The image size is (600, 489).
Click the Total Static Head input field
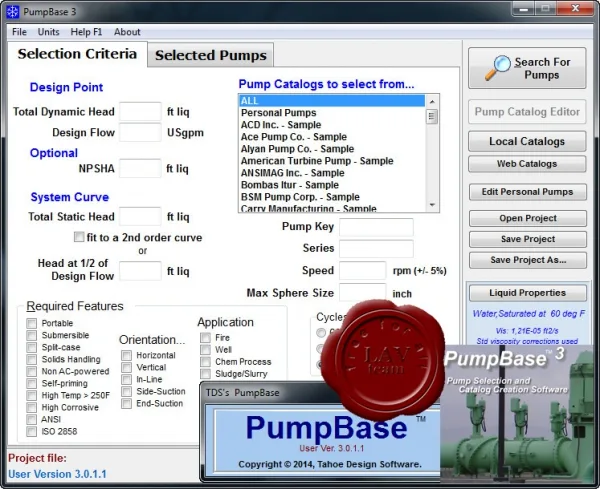coord(140,217)
